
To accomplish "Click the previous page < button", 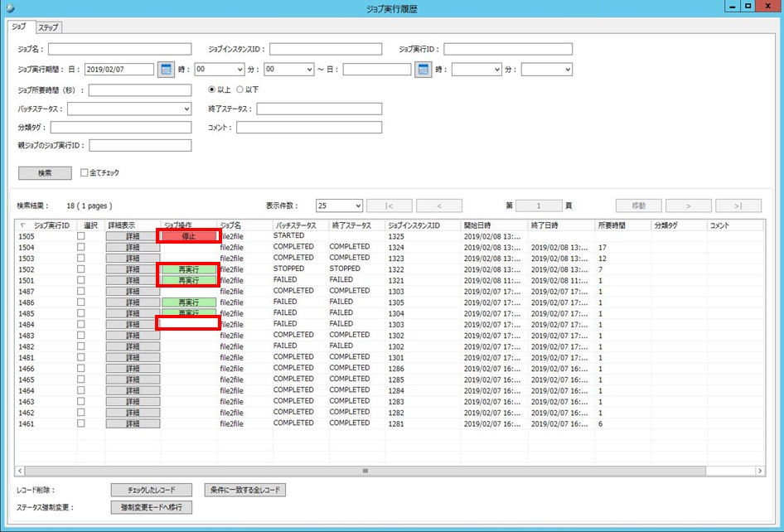I will (438, 206).
